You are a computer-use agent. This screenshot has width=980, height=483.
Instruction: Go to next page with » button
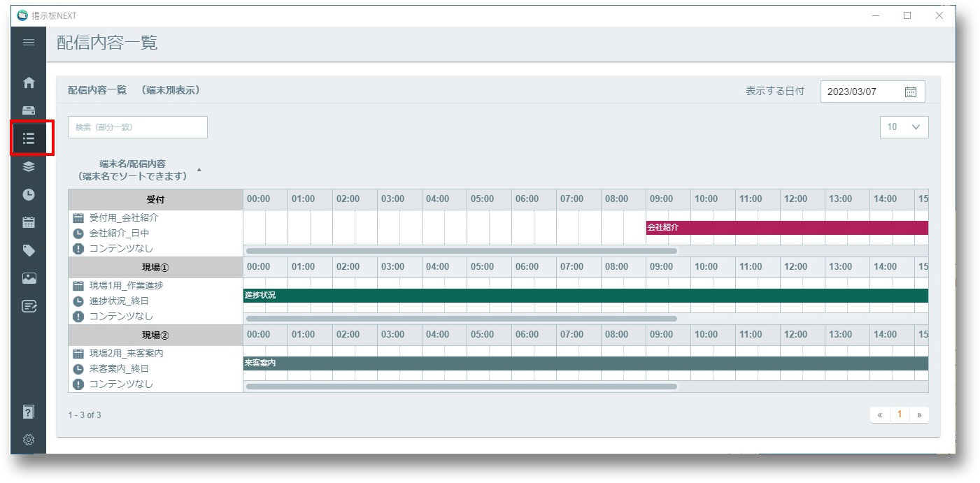coord(919,414)
